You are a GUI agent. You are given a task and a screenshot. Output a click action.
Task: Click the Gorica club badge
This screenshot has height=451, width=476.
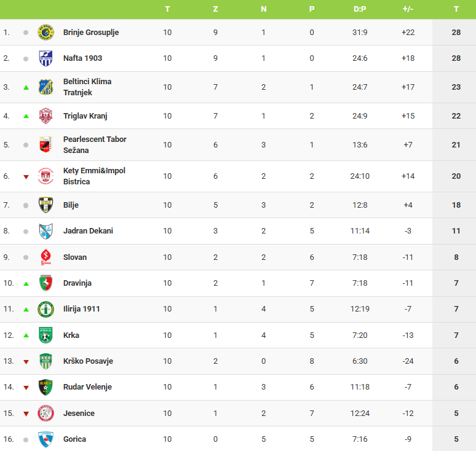tap(46, 439)
